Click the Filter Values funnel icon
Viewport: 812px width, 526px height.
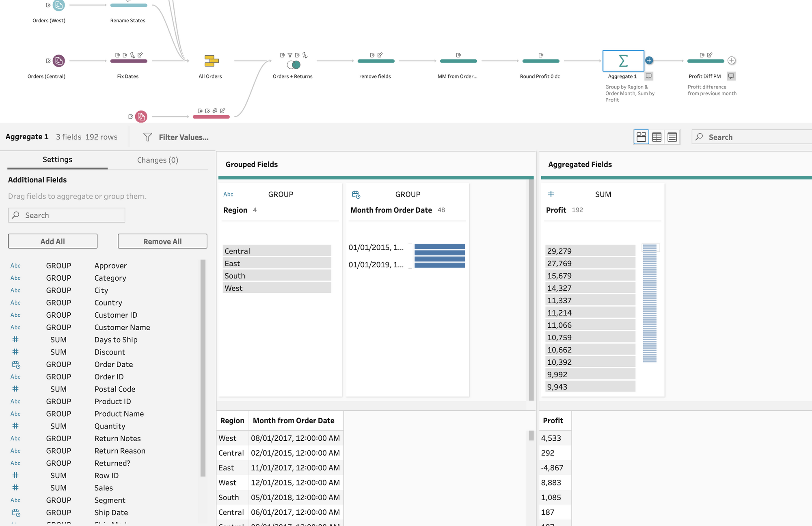click(148, 137)
